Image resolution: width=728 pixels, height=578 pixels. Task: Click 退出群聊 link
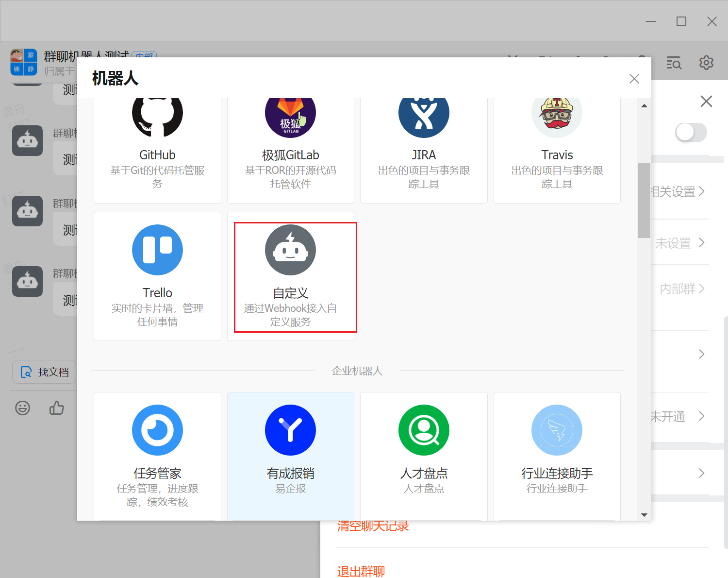click(361, 571)
